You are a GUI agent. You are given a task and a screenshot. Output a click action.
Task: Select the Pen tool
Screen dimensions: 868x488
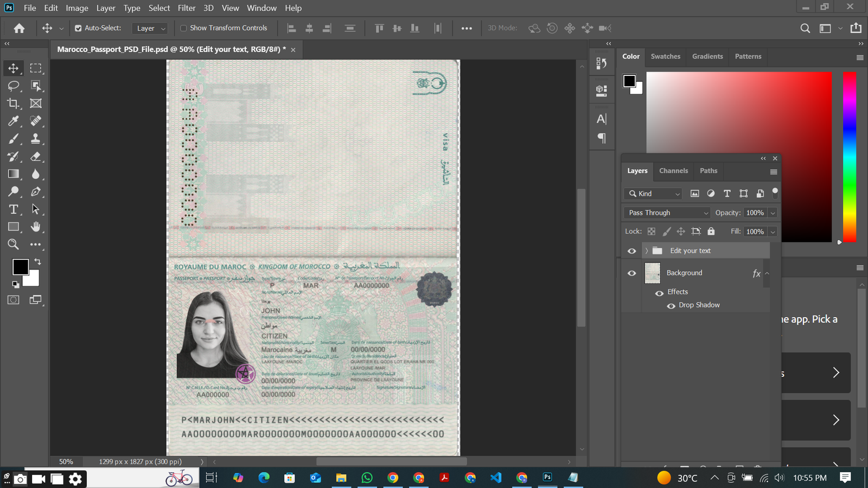pyautogui.click(x=36, y=191)
